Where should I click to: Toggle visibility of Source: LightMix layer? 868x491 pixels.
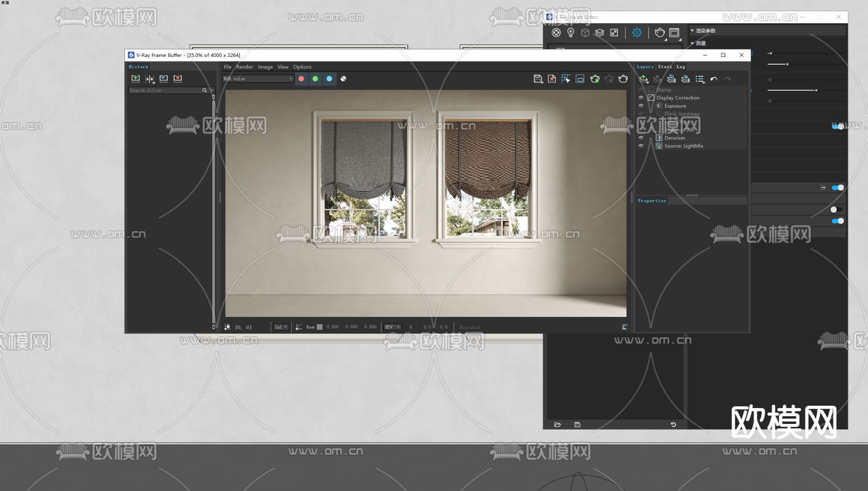click(x=641, y=146)
